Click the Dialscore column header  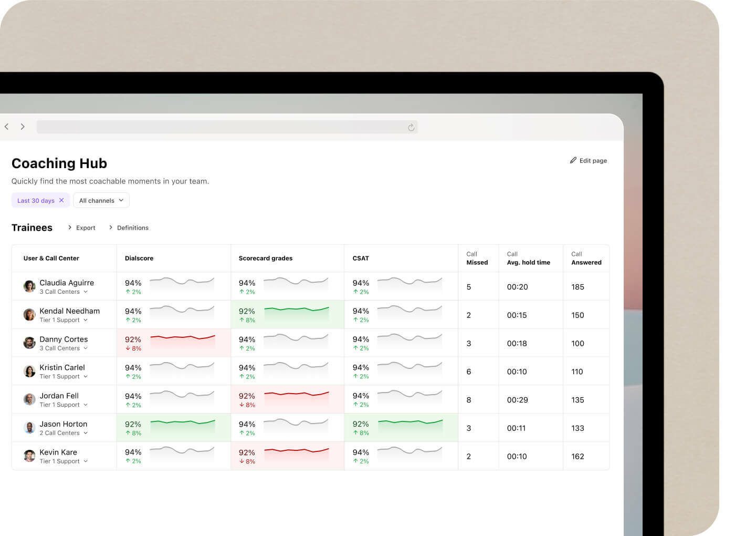[x=139, y=258]
